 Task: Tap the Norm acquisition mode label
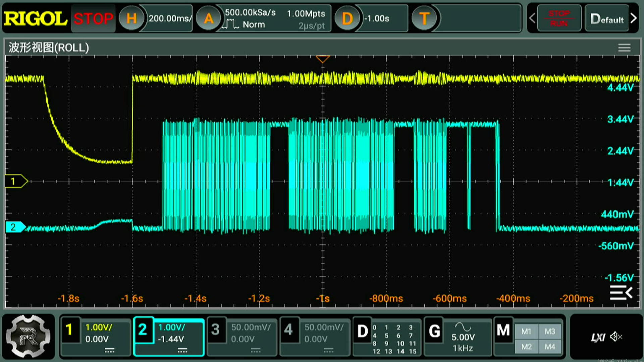(x=254, y=25)
